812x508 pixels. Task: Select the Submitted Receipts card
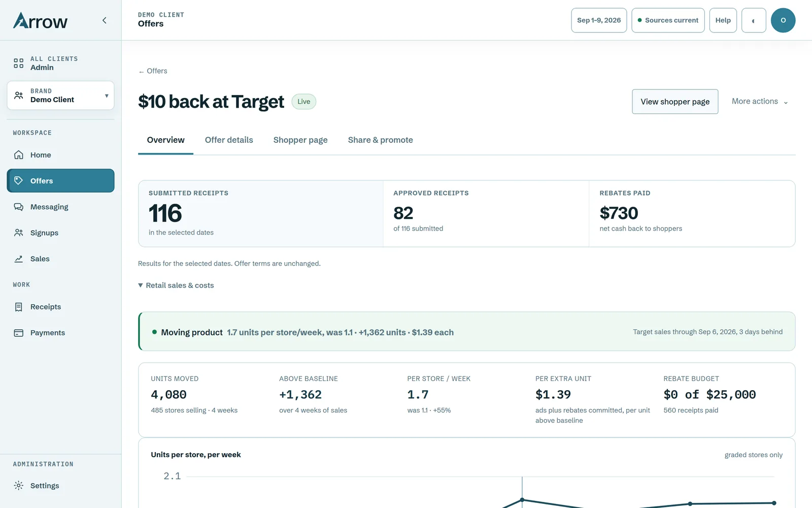[x=261, y=214]
